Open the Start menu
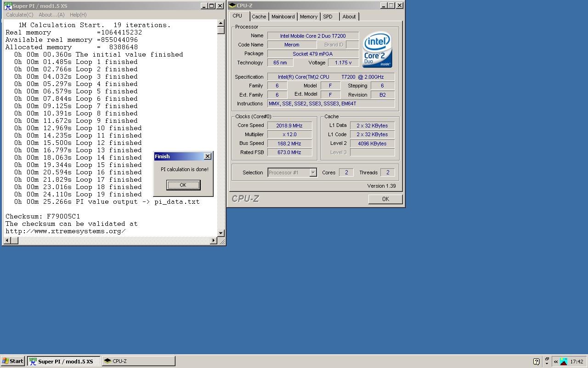This screenshot has width=588, height=368. click(x=13, y=361)
